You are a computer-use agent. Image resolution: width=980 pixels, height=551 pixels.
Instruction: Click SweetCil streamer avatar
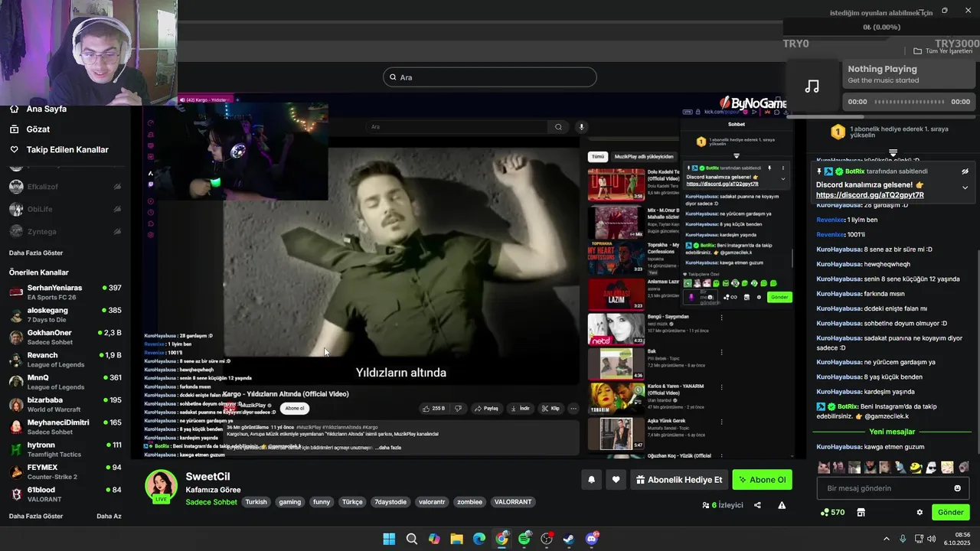161,486
